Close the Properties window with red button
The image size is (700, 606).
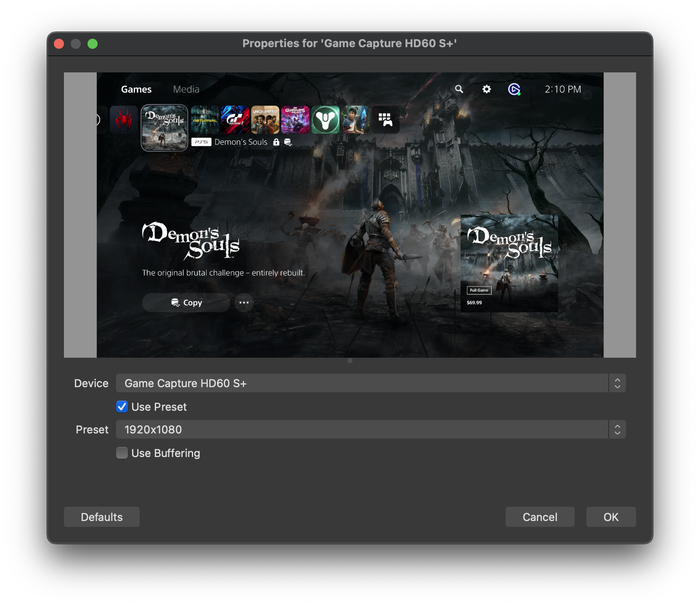coord(59,44)
